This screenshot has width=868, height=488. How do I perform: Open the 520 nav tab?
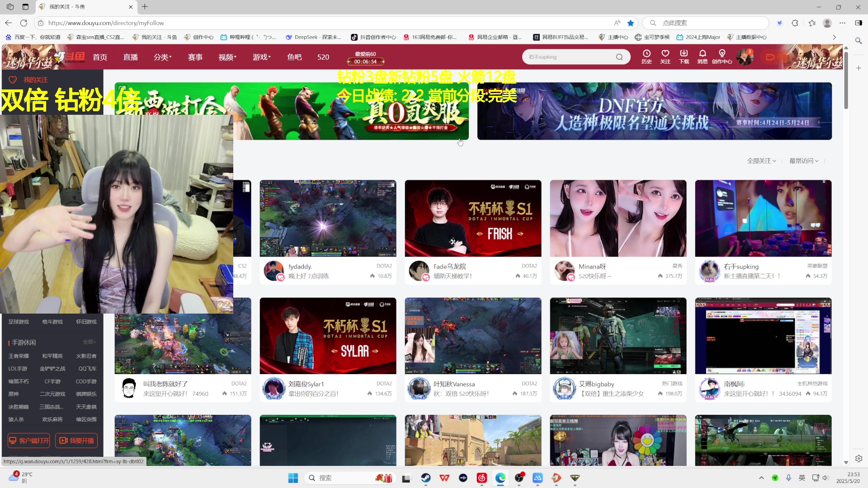(323, 57)
